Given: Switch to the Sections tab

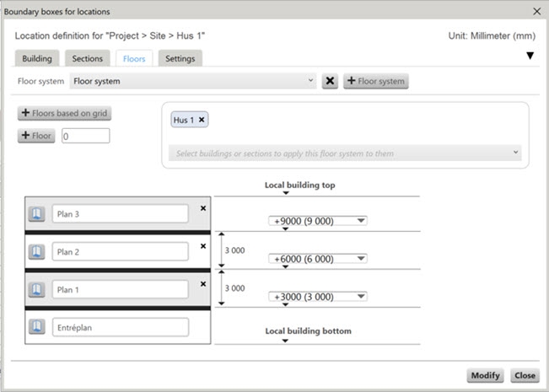Looking at the screenshot, I should [88, 58].
